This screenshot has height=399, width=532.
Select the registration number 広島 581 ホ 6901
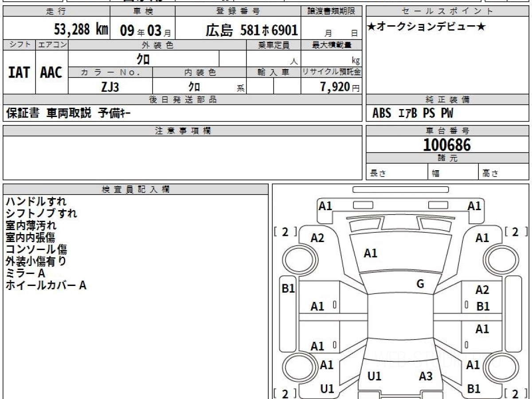coord(251,30)
